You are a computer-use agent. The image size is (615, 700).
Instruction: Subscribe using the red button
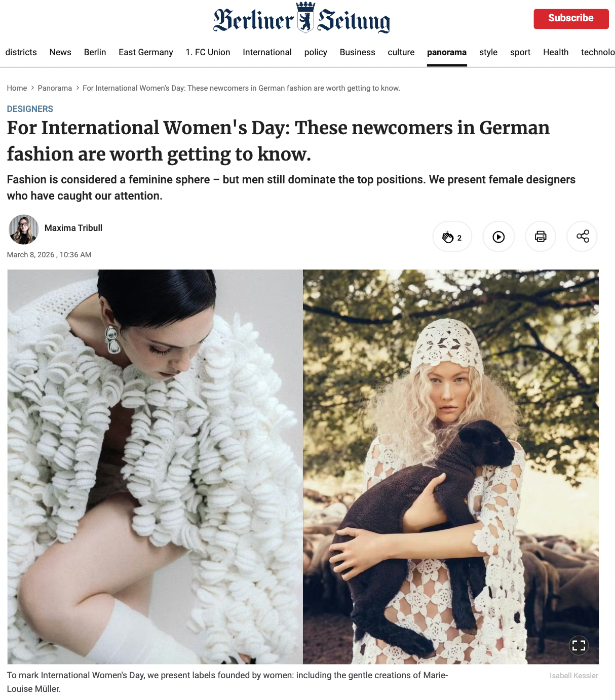(x=571, y=19)
